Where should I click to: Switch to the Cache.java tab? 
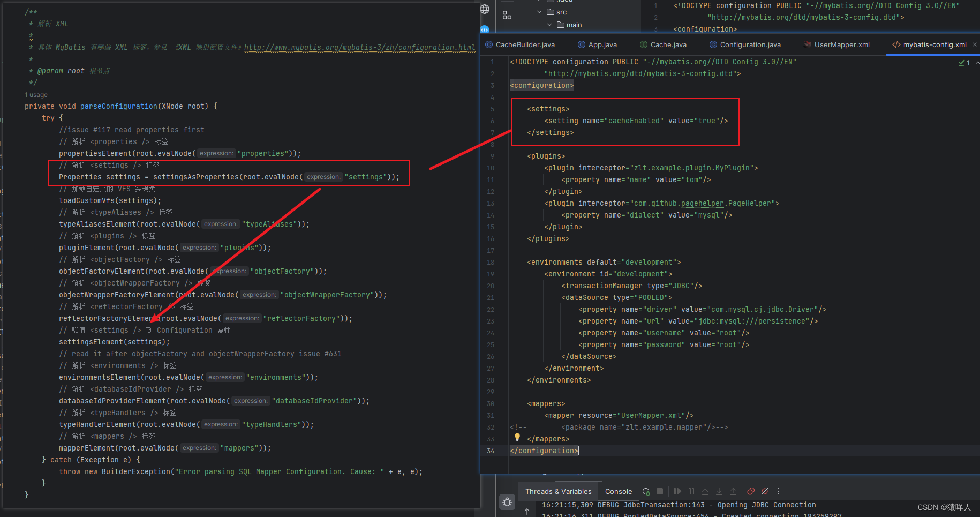pos(663,44)
